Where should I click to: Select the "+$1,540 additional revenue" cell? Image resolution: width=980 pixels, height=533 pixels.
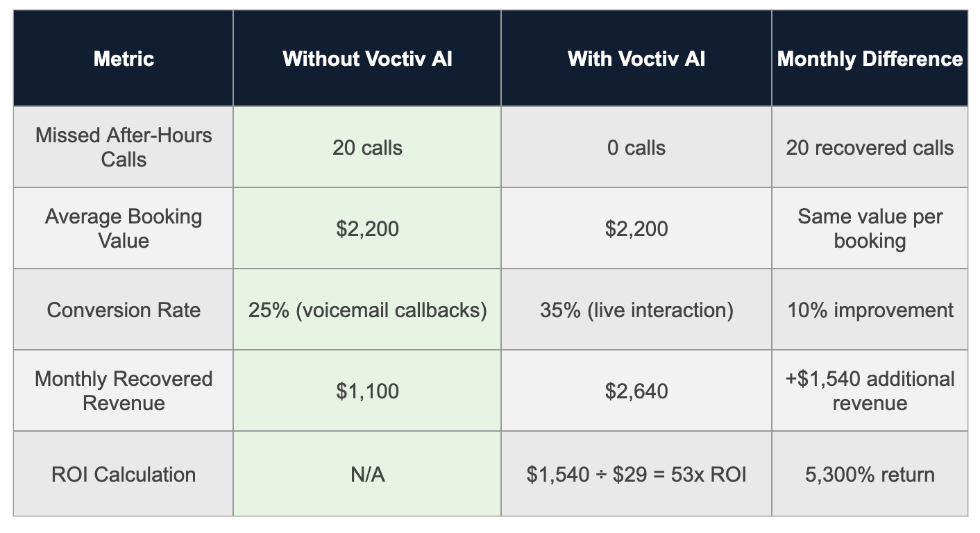pyautogui.click(x=870, y=391)
